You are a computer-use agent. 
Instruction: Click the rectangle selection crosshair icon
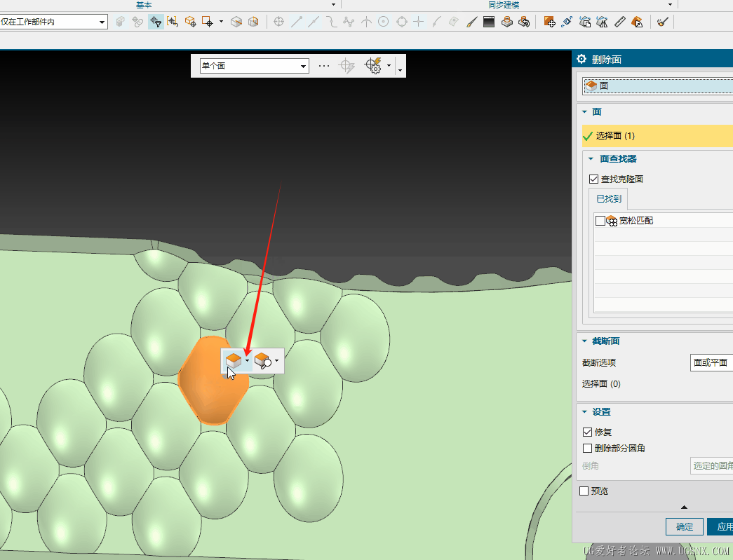(208, 22)
